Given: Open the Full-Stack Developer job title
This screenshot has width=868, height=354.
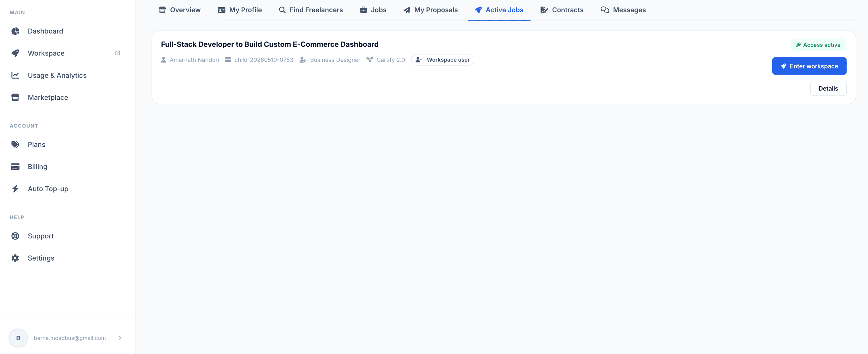Looking at the screenshot, I should tap(269, 44).
